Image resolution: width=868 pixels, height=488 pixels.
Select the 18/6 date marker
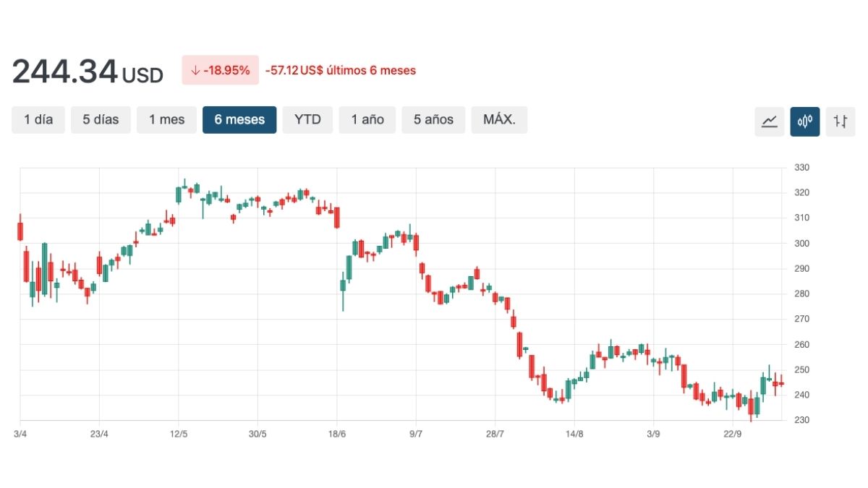(337, 434)
